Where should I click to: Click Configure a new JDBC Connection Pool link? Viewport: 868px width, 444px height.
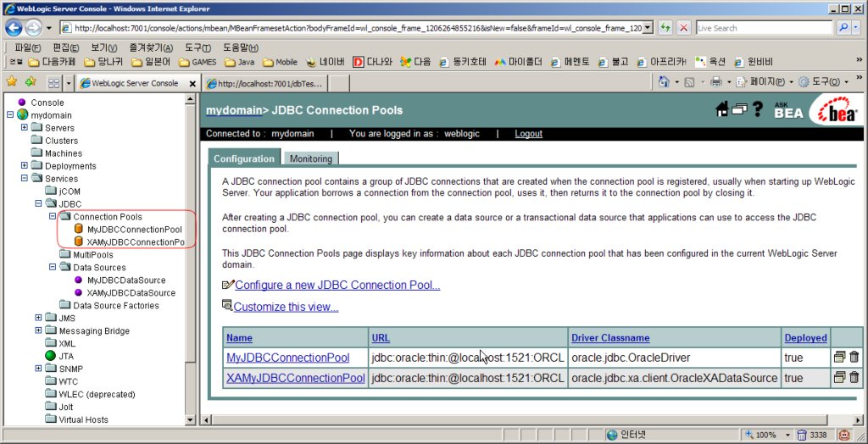[x=337, y=285]
